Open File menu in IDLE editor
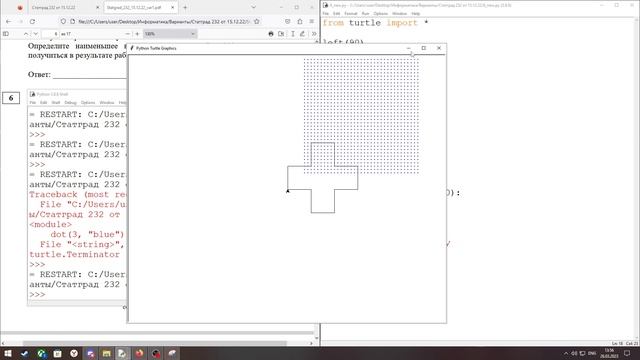The image size is (640, 360). [326, 13]
